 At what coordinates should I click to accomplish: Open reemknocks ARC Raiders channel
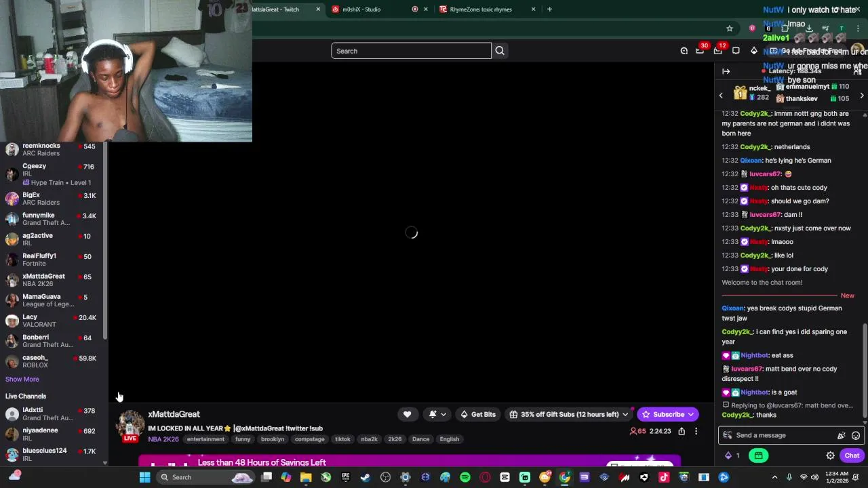(x=52, y=149)
